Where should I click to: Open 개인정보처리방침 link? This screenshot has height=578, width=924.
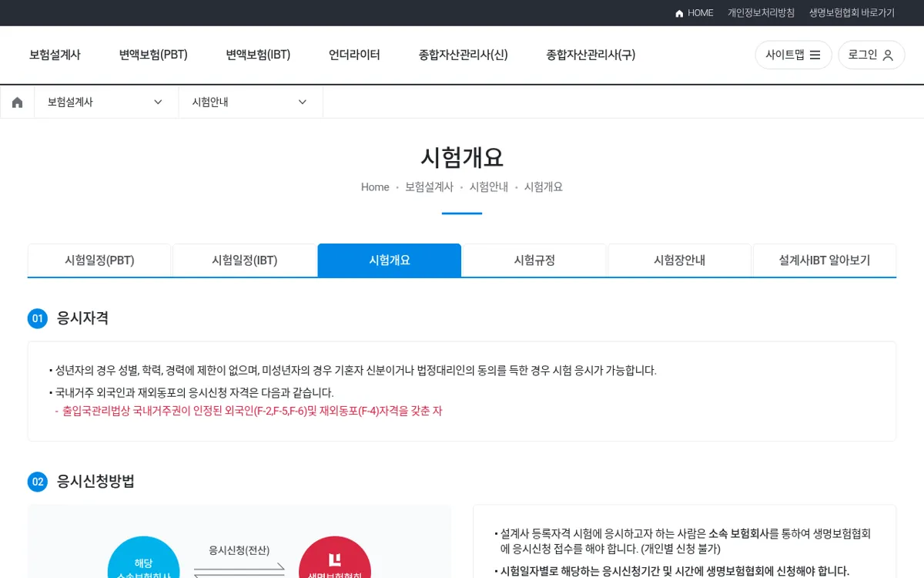[x=761, y=13]
